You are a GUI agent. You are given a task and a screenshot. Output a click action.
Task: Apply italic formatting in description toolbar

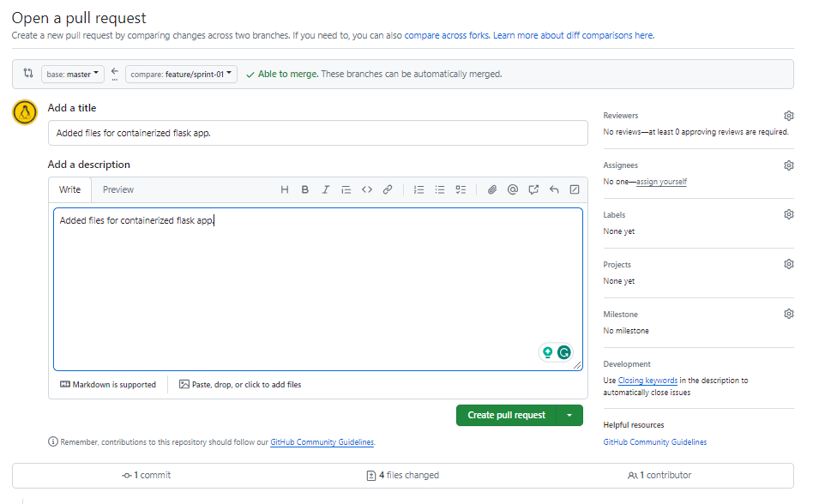point(326,189)
